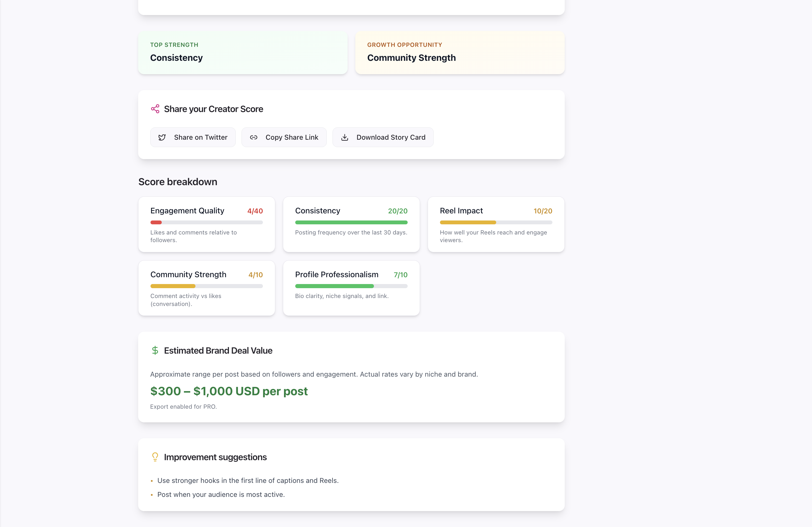Select the Engagement Quality 4/40 score
Image resolution: width=812 pixels, height=527 pixels.
255,211
